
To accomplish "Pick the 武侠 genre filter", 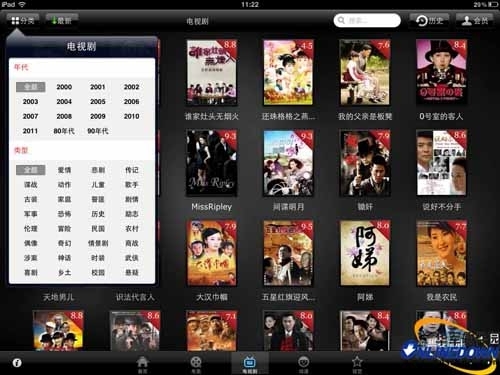I will [131, 258].
